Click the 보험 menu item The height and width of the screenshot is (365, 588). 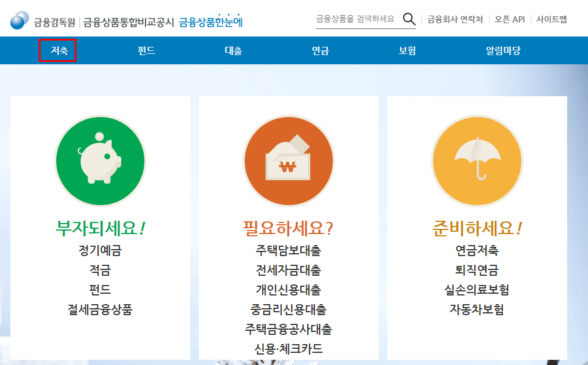[x=407, y=51]
